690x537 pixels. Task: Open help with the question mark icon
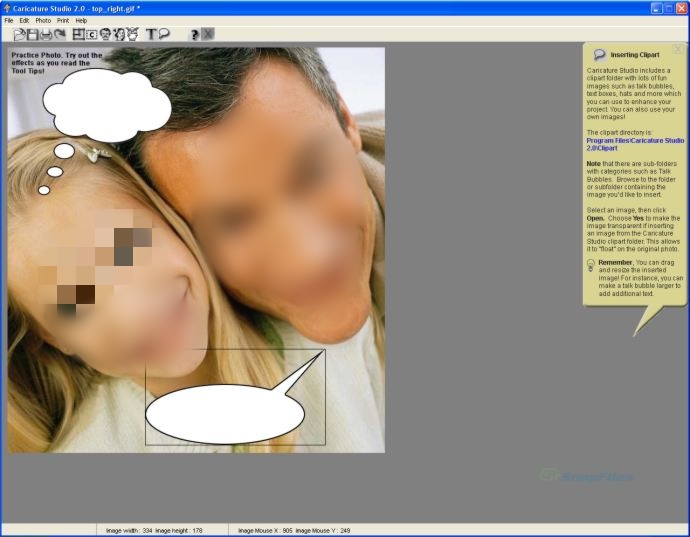point(194,34)
